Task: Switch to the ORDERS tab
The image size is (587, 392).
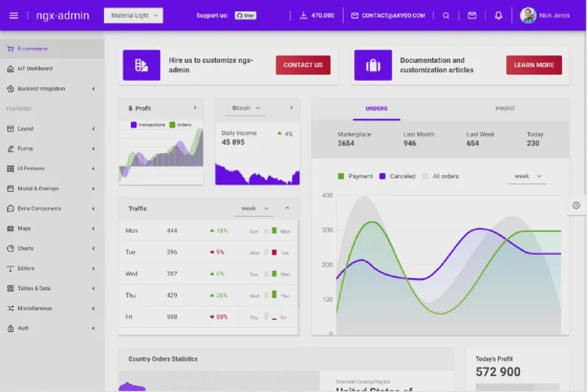Action: (376, 109)
